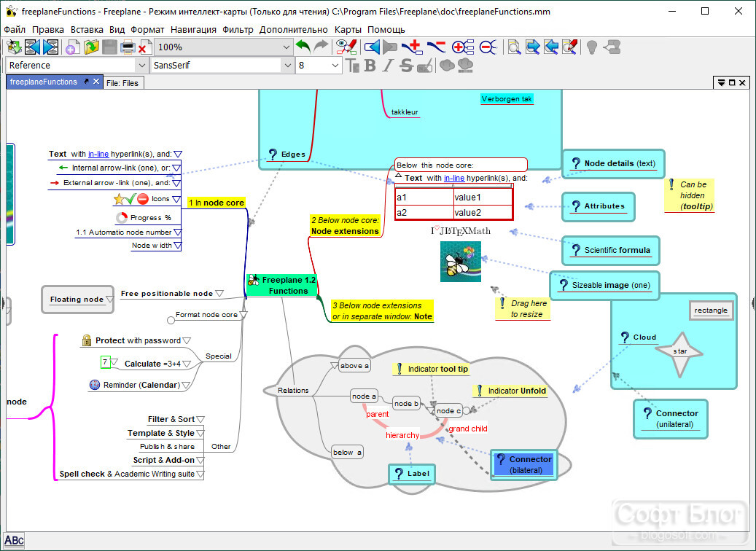756x551 pixels.
Task: Open the SansSerif font dropdown
Action: click(288, 65)
